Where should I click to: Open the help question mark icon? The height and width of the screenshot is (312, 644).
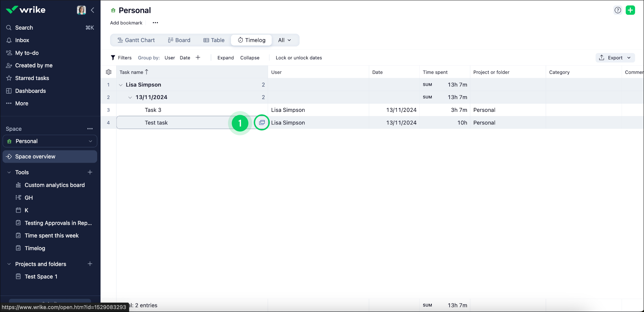click(618, 10)
